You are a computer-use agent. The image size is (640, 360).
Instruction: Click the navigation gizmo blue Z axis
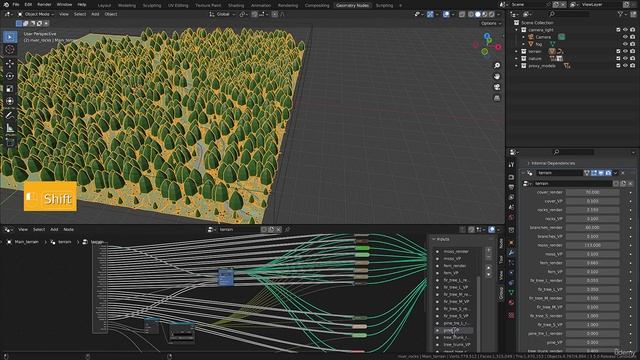[x=487, y=36]
